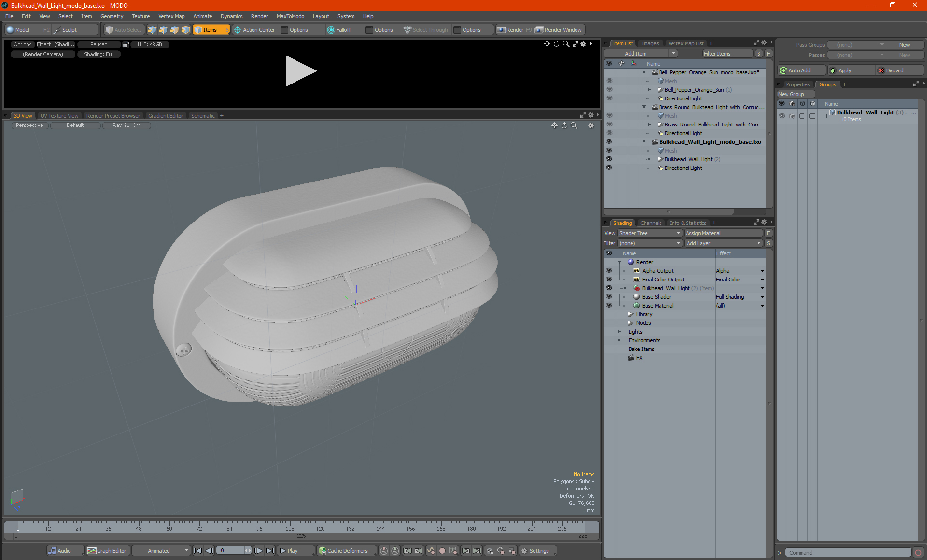Switch to the Schematic tab

point(203,116)
